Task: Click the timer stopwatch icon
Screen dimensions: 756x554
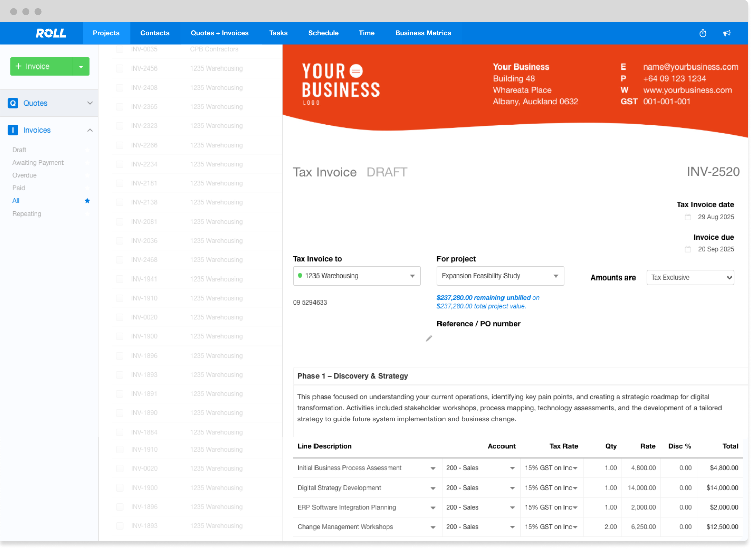Action: tap(703, 33)
